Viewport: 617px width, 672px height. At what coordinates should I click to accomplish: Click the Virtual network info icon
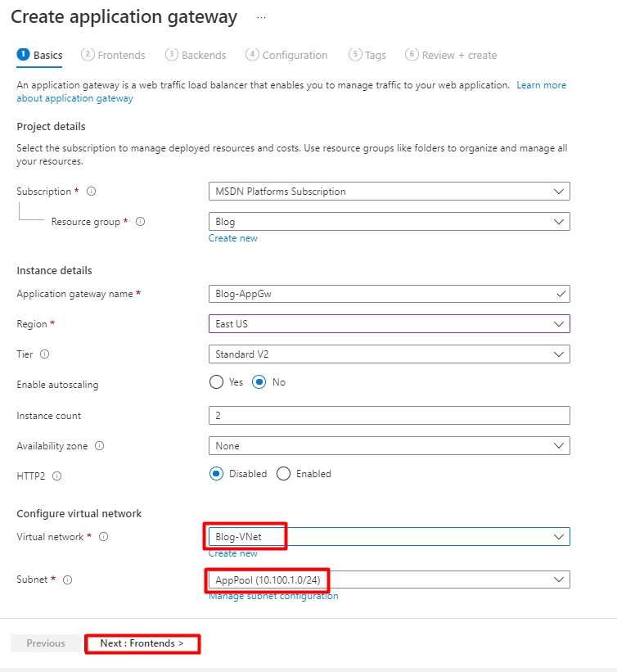pyautogui.click(x=104, y=537)
